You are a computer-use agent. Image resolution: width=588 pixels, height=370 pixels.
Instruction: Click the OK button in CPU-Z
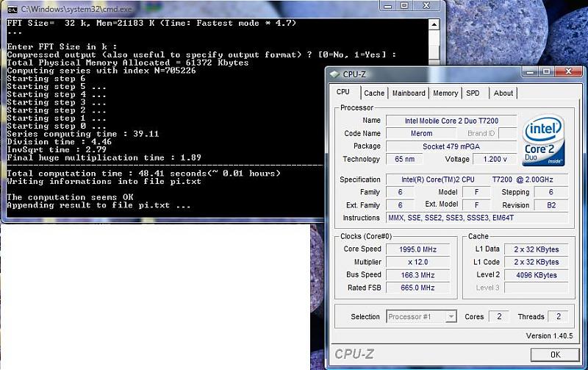click(555, 355)
